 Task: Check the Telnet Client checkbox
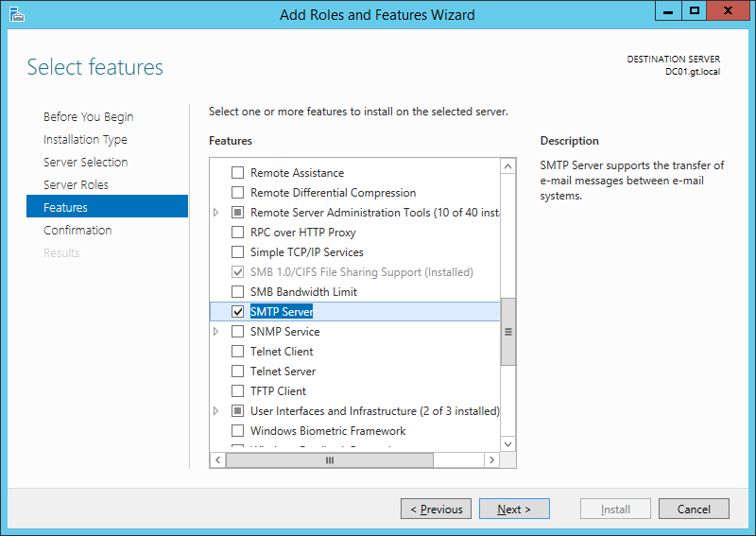click(238, 352)
